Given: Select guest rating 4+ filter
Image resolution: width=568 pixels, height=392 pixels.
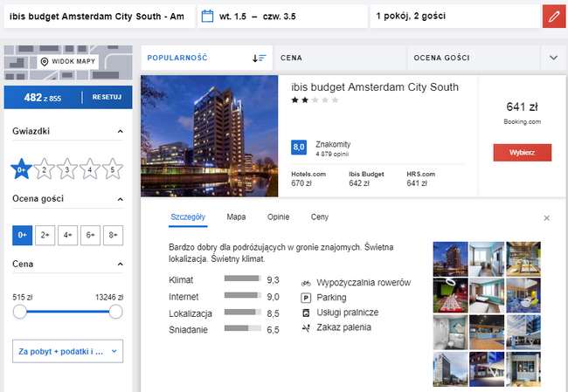Looking at the screenshot, I should 68,235.
